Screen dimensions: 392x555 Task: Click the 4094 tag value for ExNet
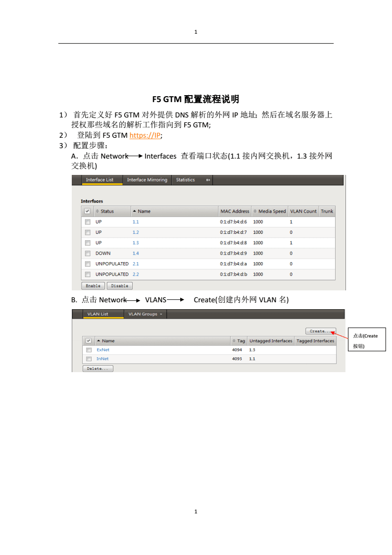pyautogui.click(x=237, y=350)
